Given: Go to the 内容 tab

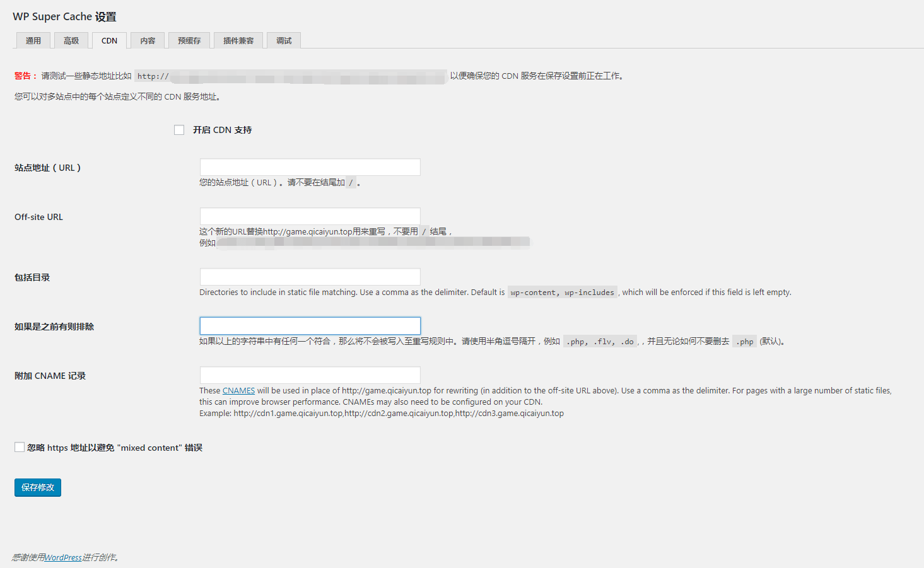Looking at the screenshot, I should tap(148, 41).
